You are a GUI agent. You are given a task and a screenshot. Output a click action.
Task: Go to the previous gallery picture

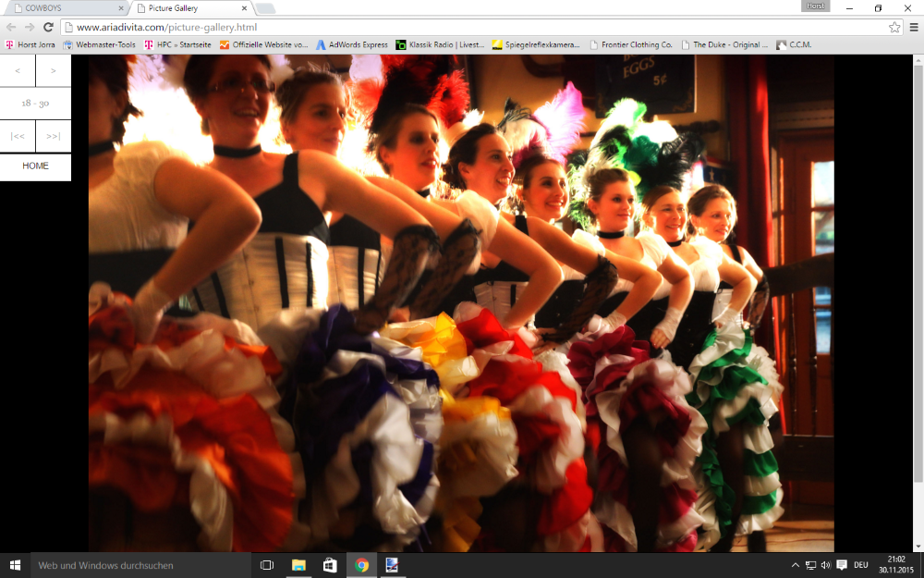click(x=18, y=70)
